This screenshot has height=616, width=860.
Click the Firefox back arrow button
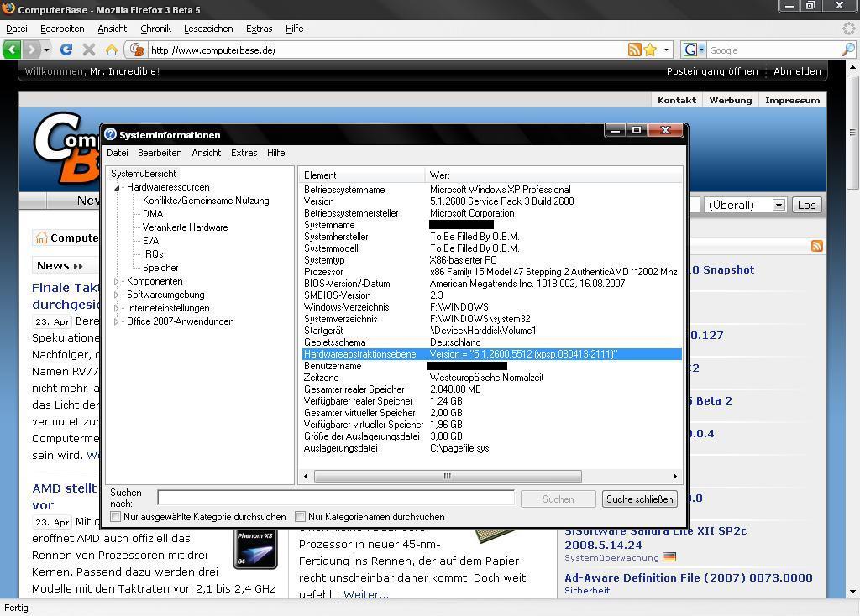pyautogui.click(x=12, y=50)
